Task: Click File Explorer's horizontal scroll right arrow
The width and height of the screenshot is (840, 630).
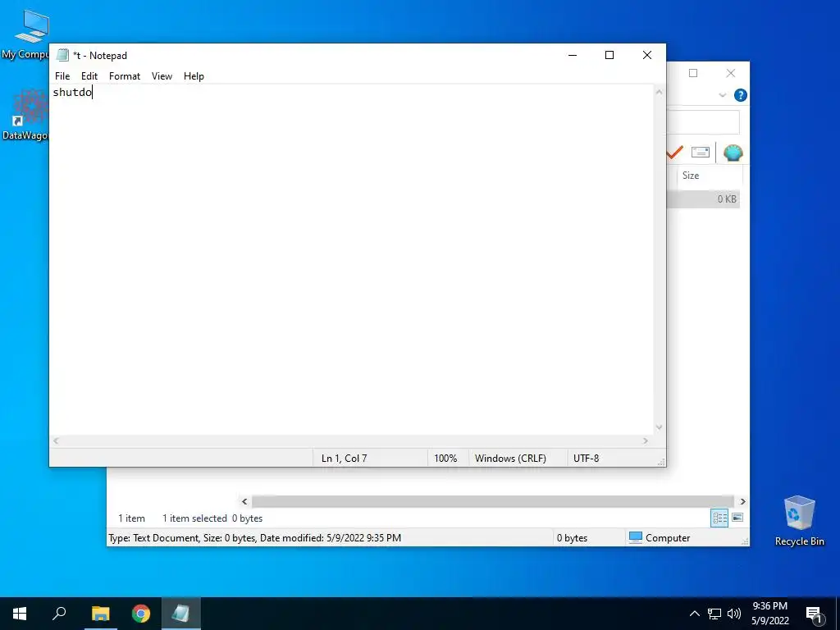Action: [742, 502]
